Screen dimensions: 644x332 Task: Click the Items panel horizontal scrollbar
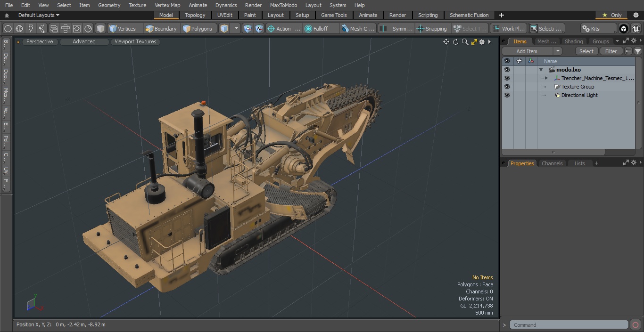(x=553, y=153)
